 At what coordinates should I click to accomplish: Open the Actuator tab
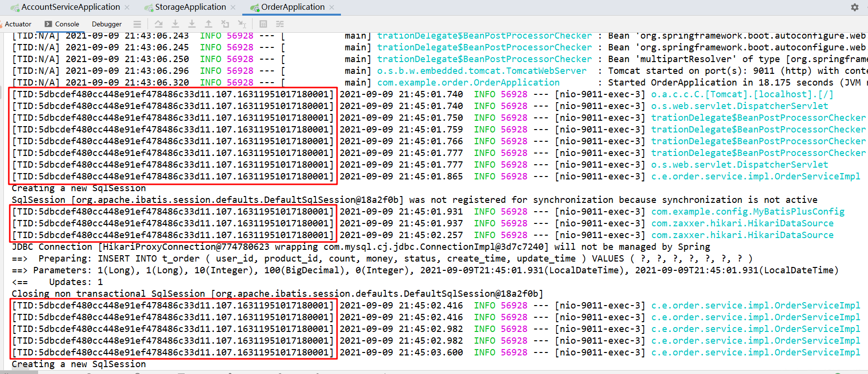click(18, 24)
